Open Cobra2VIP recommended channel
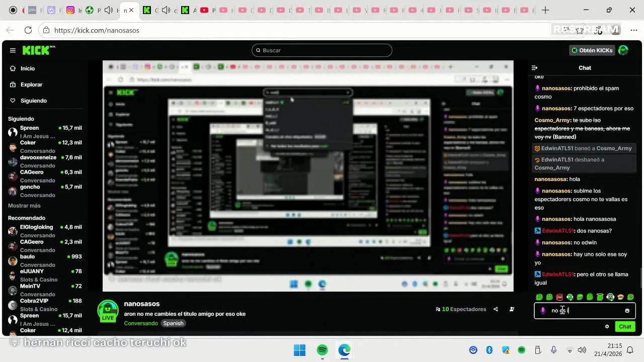The width and height of the screenshot is (644, 362). click(45, 305)
